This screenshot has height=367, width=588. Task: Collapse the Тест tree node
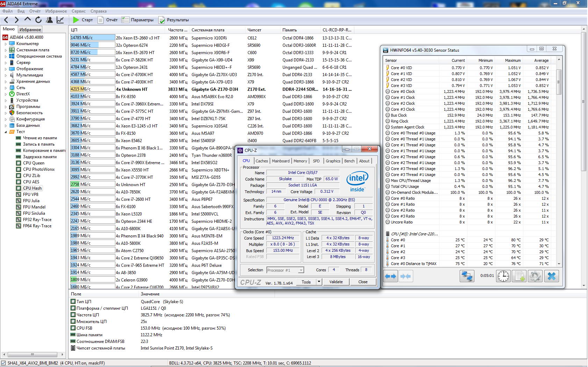click(x=6, y=132)
